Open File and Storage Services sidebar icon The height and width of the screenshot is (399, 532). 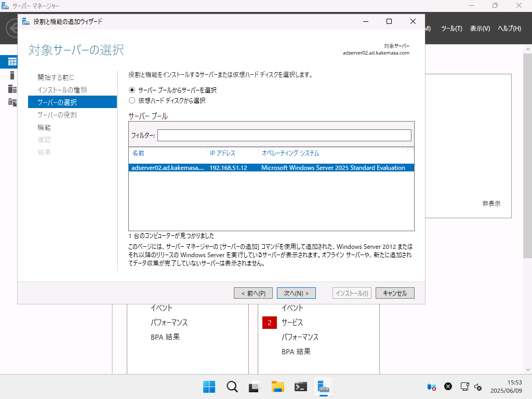pyautogui.click(x=12, y=102)
